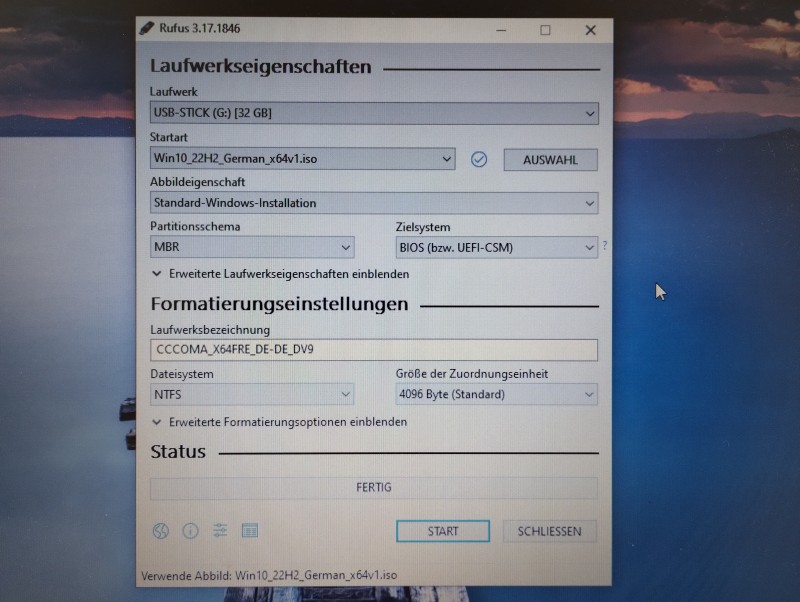
Task: Open the Laufwerk dropdown USB-STICK (G:)
Action: (374, 113)
